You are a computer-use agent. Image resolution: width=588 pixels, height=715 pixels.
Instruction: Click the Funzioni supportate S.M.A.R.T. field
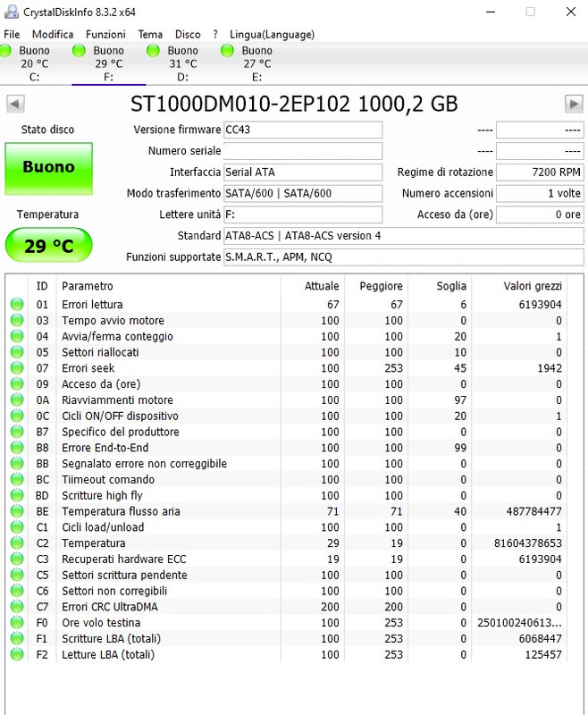(x=403, y=257)
